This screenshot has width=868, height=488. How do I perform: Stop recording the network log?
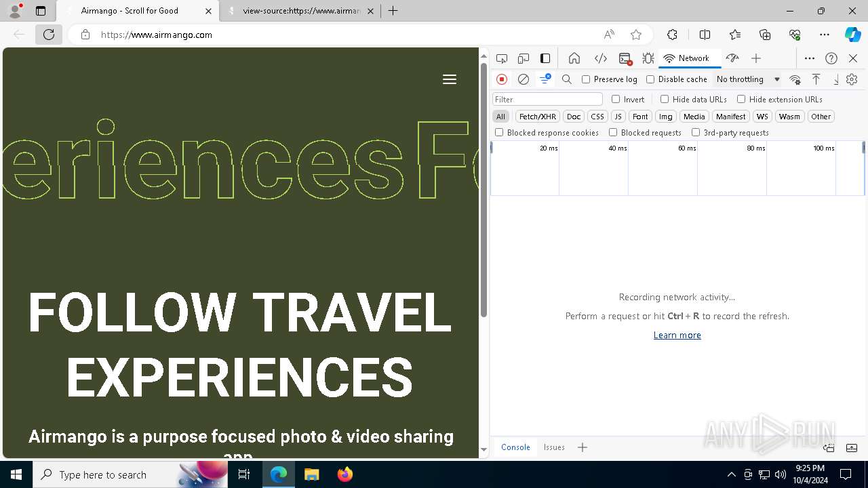(x=502, y=79)
